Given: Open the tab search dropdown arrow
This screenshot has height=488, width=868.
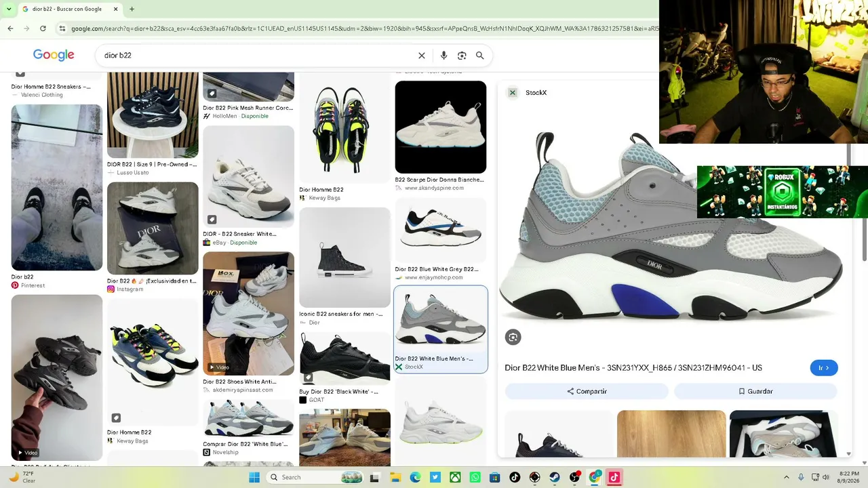Looking at the screenshot, I should click(x=8, y=9).
